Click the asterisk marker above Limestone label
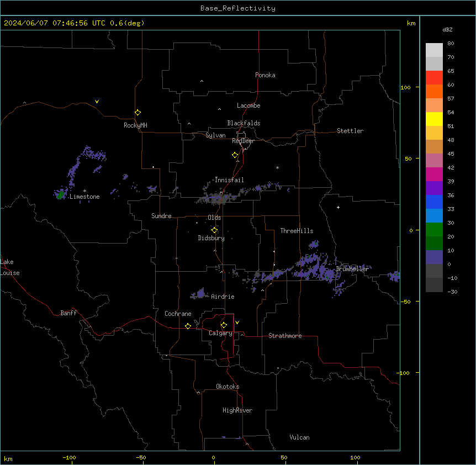This screenshot has height=465, width=476. pyautogui.click(x=84, y=191)
